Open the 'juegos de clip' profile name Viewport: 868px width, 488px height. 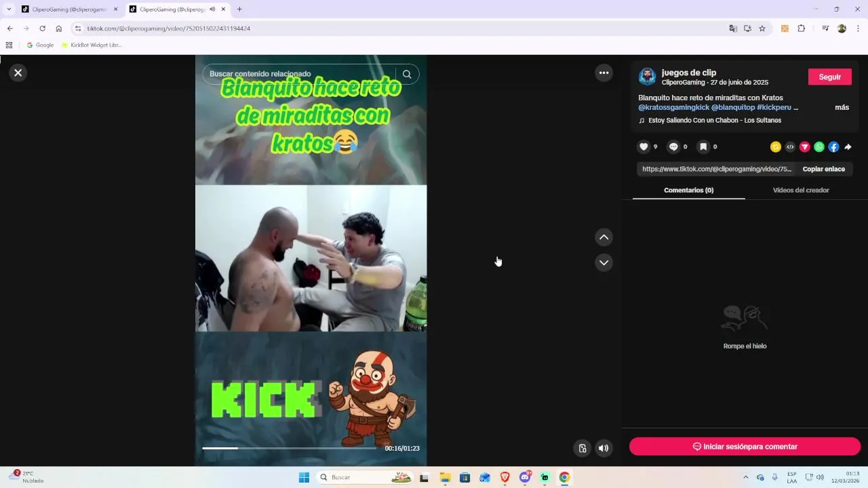689,73
